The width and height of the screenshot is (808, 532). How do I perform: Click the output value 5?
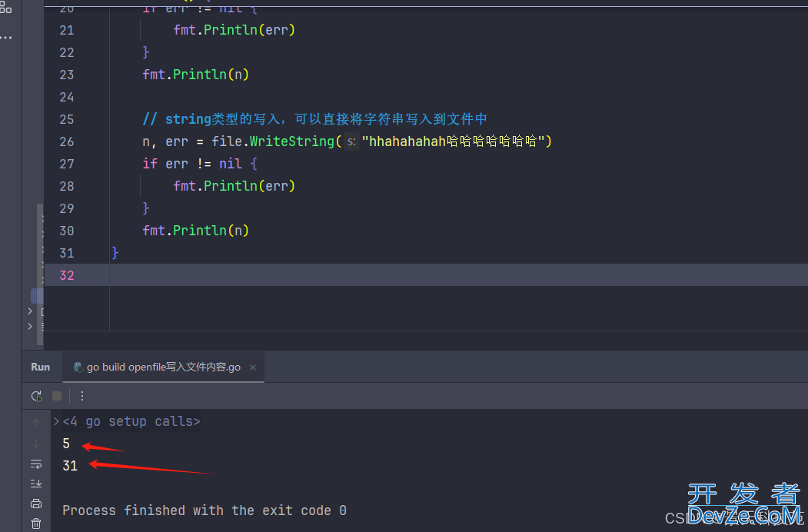[66, 444]
